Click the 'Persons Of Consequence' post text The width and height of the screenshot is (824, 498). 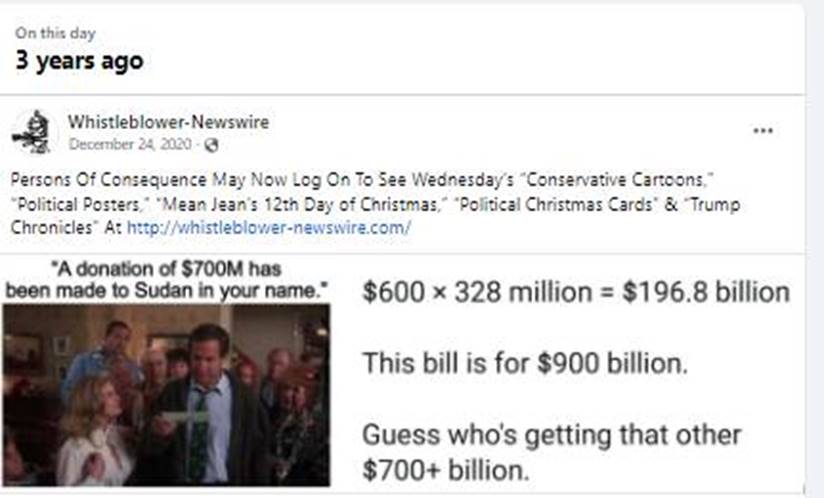pos(108,180)
